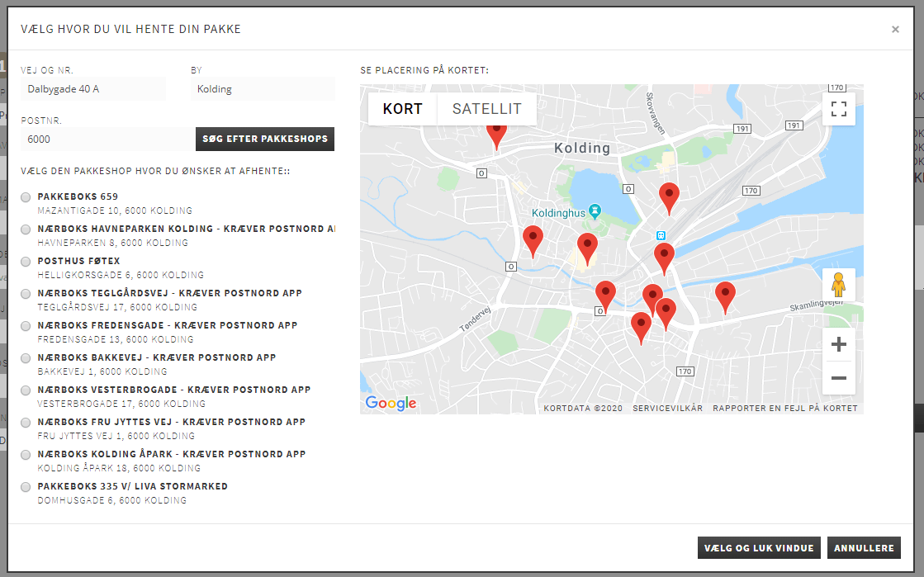Click Vælg og luk vindue button
Viewport: 924px width, 577px height.
point(759,548)
